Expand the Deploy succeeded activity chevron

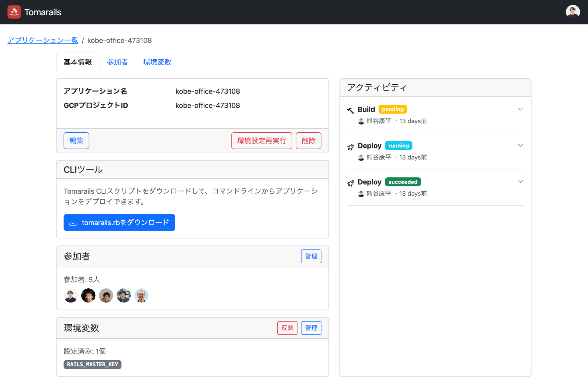pyautogui.click(x=520, y=182)
